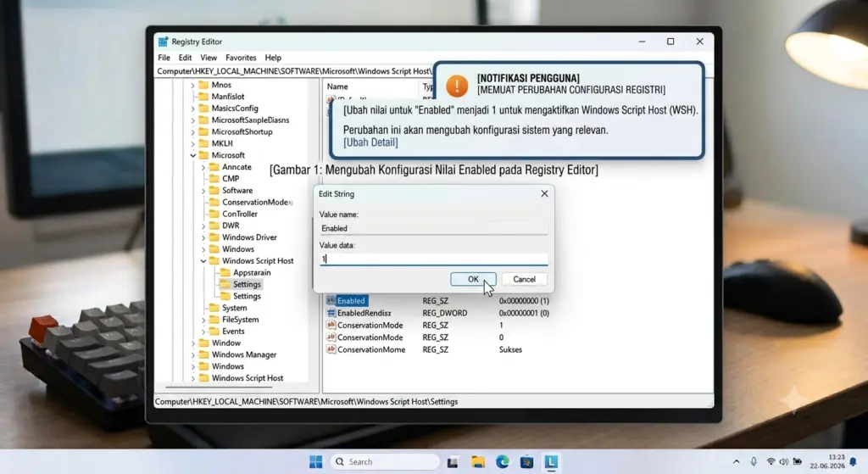Click the folder icon next to Appstarain
Screen dimensions: 868x474
pyautogui.click(x=225, y=272)
